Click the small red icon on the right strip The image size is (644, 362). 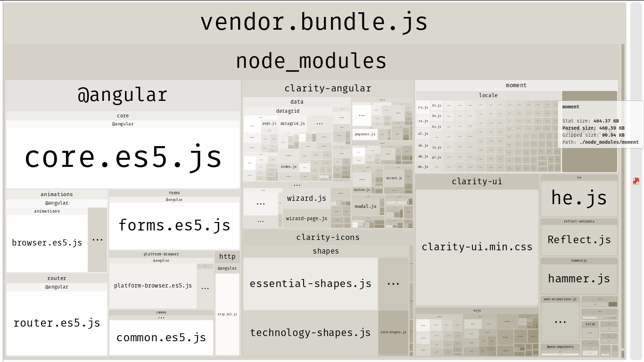(x=636, y=181)
